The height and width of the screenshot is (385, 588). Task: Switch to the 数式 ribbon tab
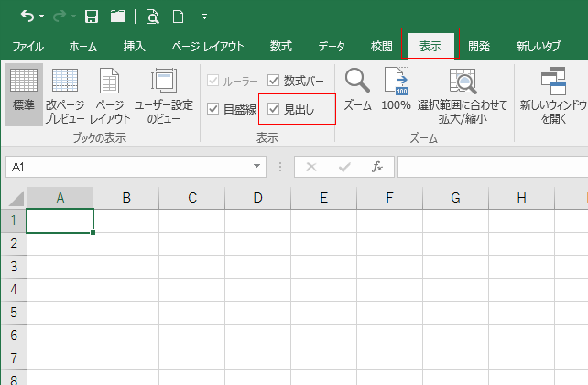281,46
